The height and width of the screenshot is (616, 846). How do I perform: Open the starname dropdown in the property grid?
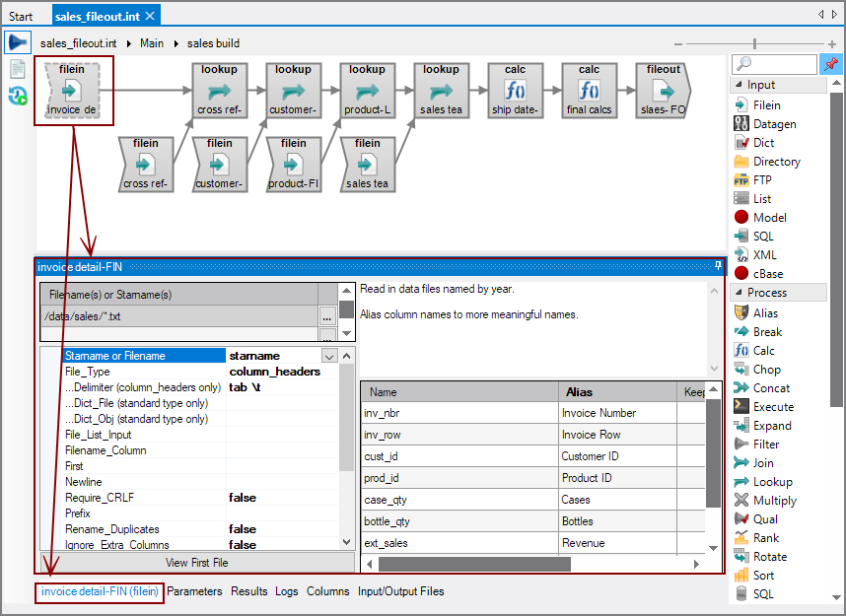click(x=327, y=355)
